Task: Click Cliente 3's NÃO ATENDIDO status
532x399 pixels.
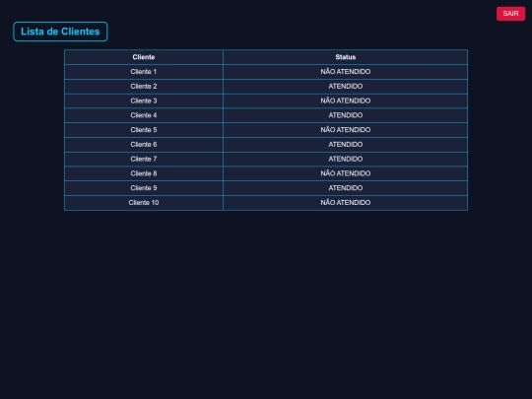Action: (x=346, y=100)
